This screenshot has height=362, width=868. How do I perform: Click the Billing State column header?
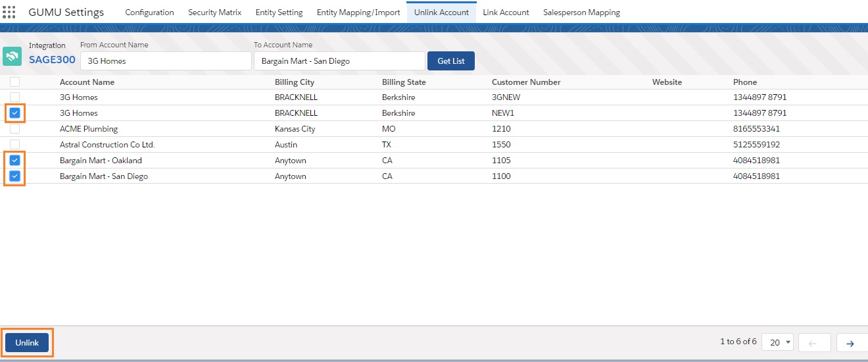tap(404, 82)
